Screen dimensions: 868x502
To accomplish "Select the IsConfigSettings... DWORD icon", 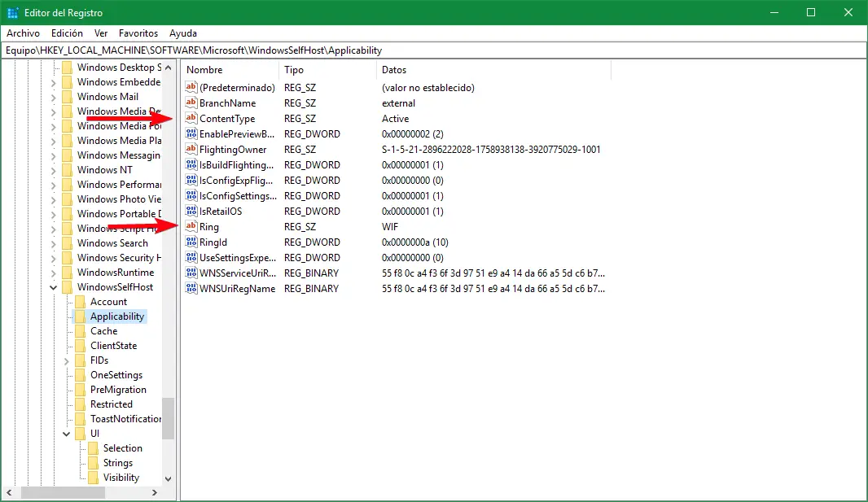I will pyautogui.click(x=191, y=195).
